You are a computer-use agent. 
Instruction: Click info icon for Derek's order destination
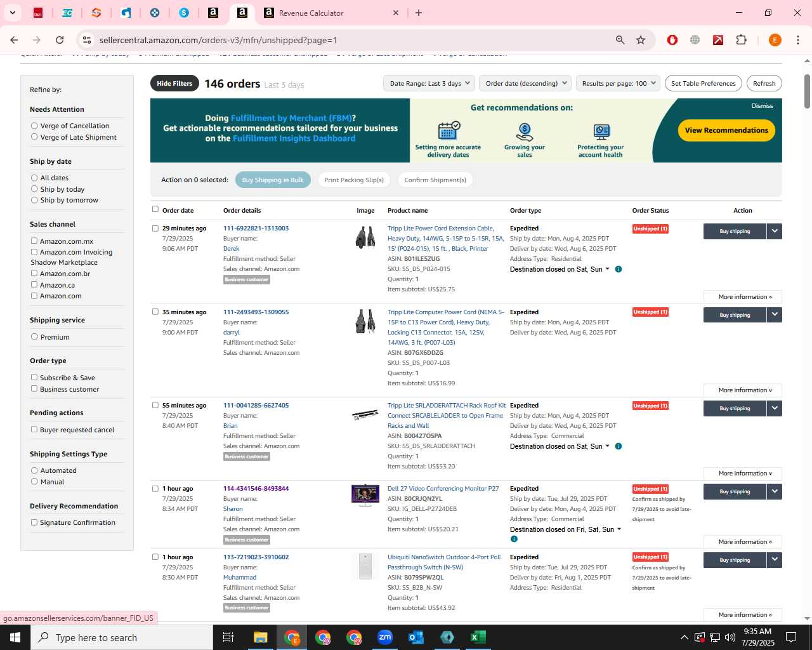point(619,269)
